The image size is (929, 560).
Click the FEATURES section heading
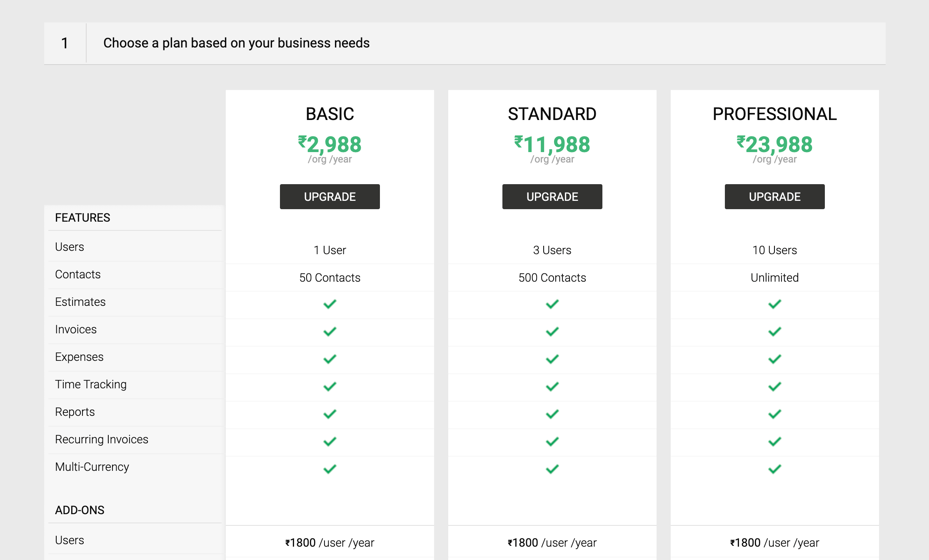pos(82,217)
